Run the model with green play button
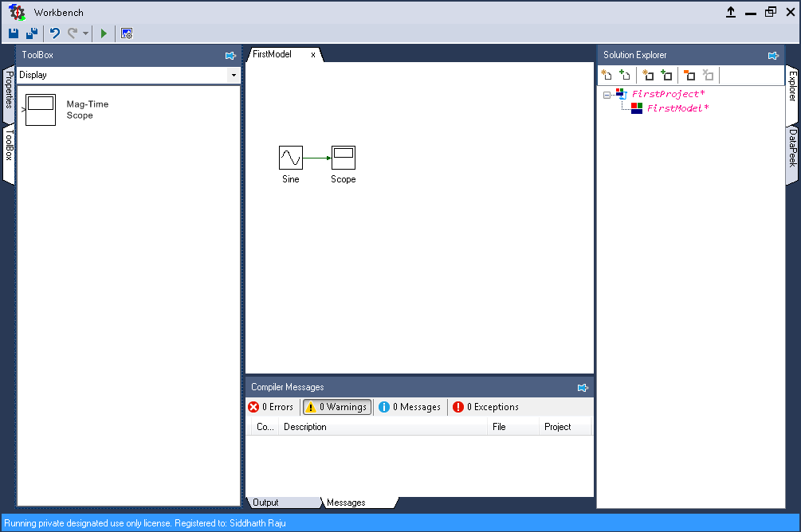 [104, 33]
